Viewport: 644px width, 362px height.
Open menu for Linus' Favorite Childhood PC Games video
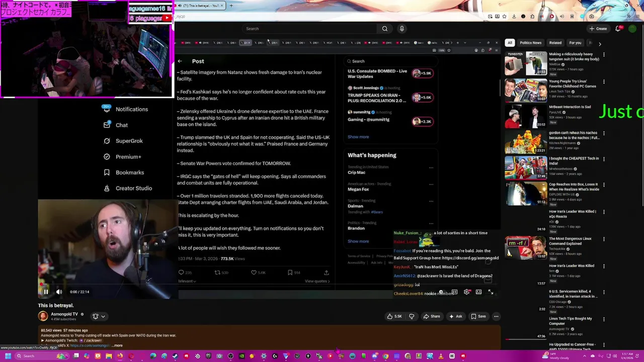pos(604,81)
